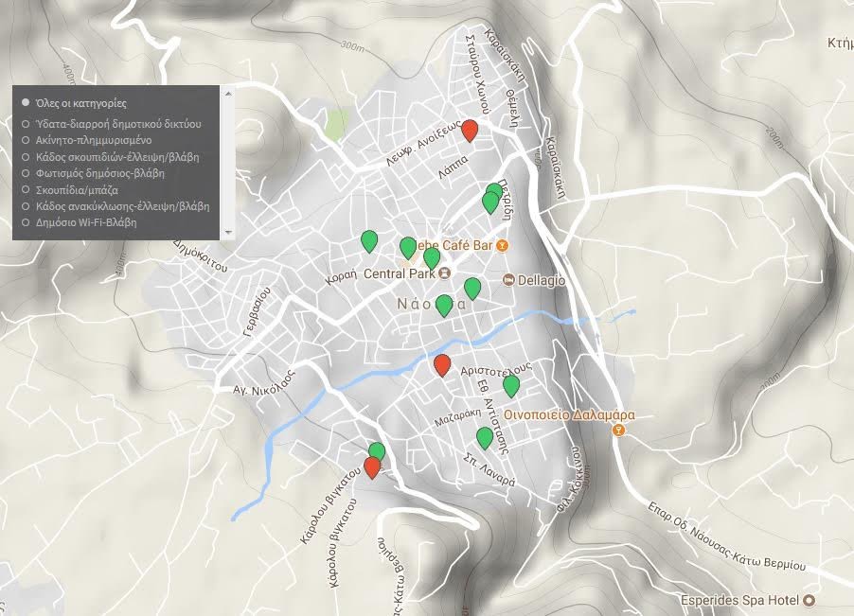854x616 pixels.
Task: Click the red marker near Καρόλου Βιγκάτου
Action: pyautogui.click(x=372, y=467)
